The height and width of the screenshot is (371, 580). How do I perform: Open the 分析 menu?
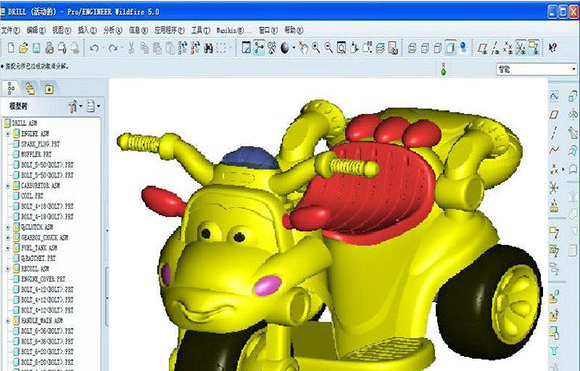click(112, 30)
